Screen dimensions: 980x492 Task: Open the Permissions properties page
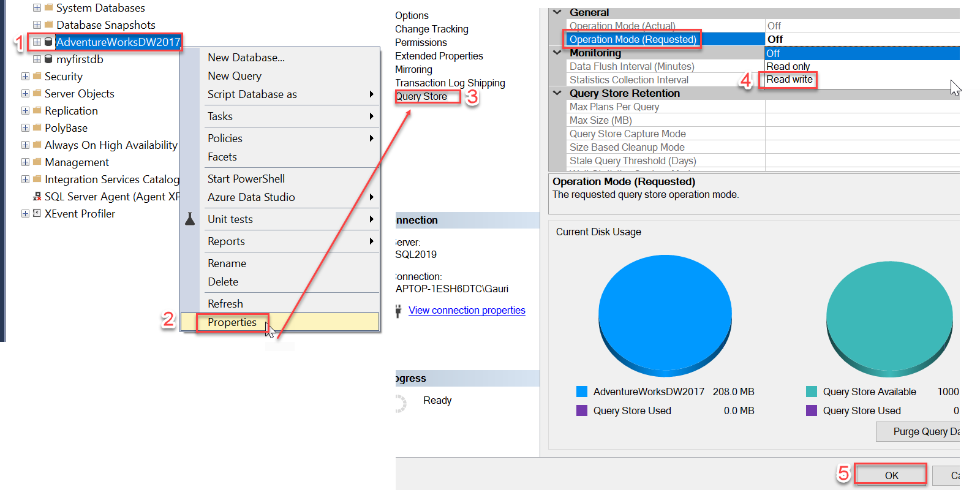point(421,42)
